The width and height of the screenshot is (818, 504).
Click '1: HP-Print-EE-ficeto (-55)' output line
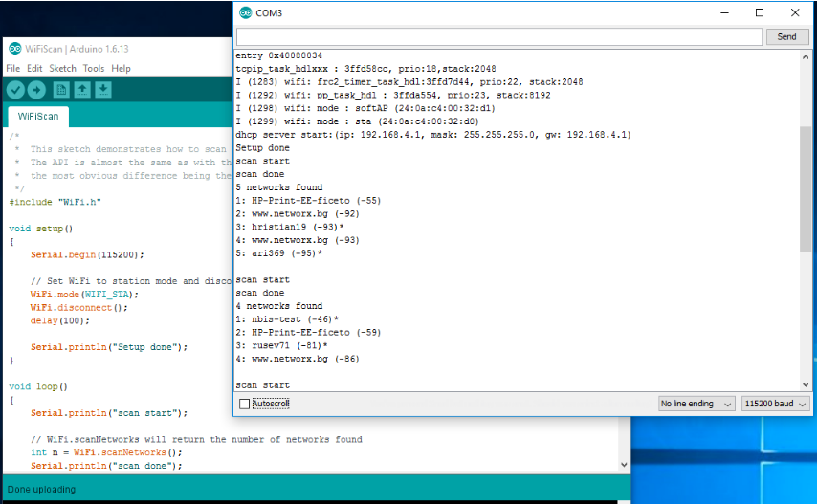pyautogui.click(x=308, y=200)
